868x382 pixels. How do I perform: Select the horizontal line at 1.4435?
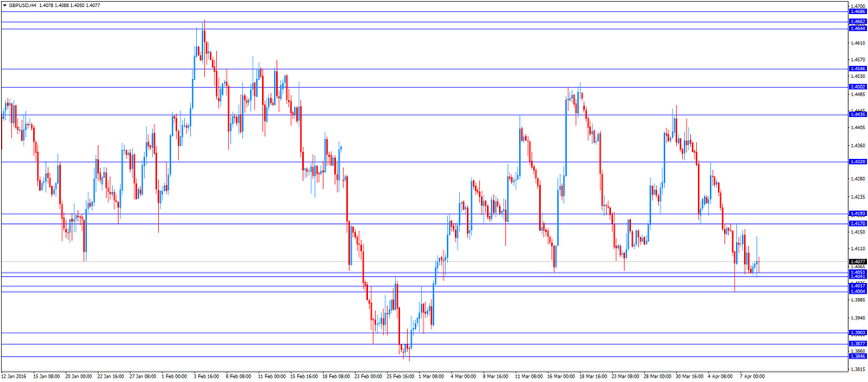coord(424,115)
